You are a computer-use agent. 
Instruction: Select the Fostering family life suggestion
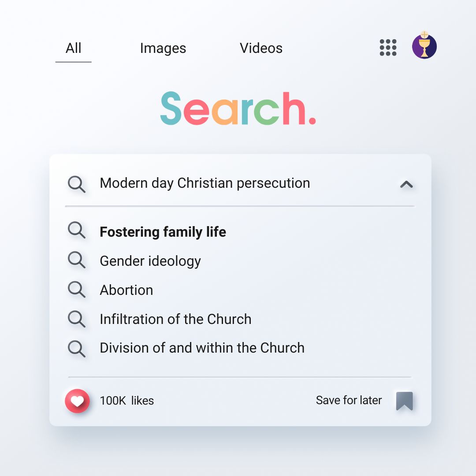coord(163,232)
